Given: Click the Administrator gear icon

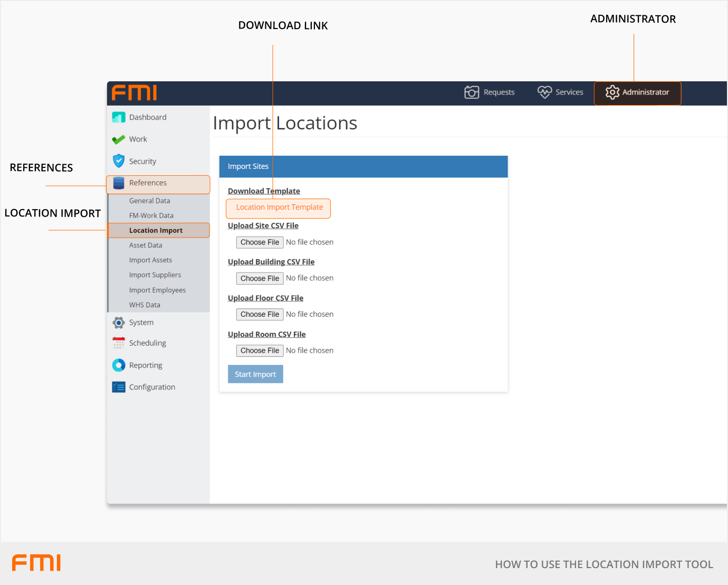Looking at the screenshot, I should [x=612, y=92].
